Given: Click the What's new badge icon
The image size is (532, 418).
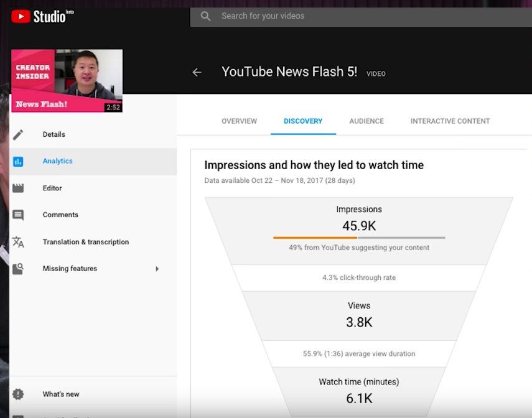Looking at the screenshot, I should tap(18, 394).
